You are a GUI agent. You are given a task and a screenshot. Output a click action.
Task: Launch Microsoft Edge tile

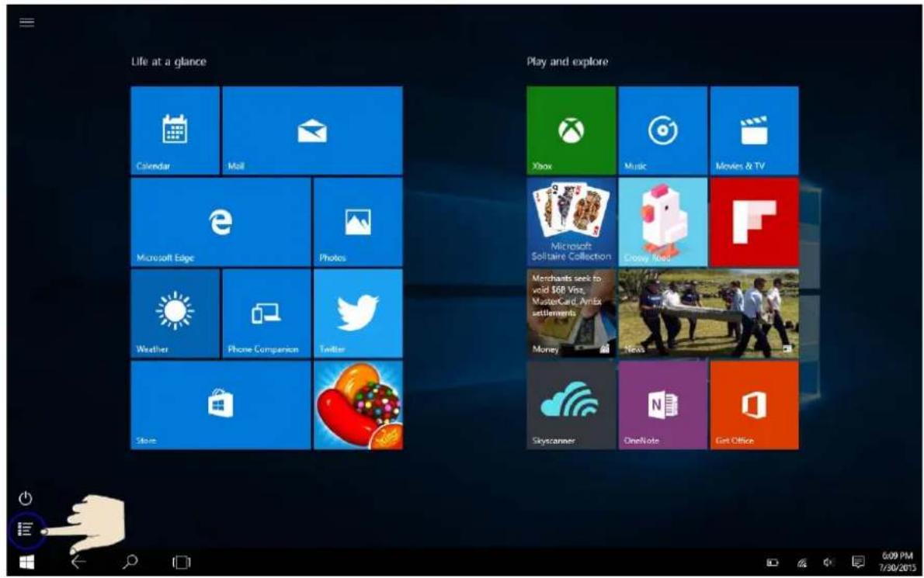221,222
